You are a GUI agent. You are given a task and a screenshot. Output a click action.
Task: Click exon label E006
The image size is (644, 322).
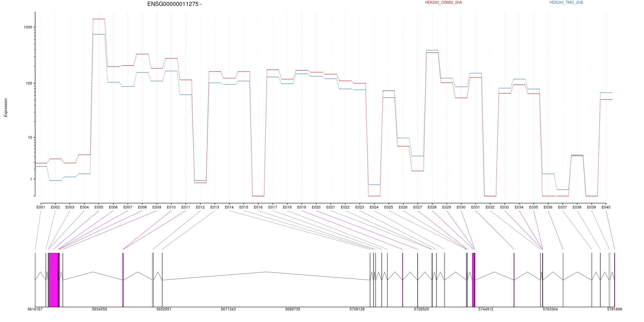click(x=113, y=207)
